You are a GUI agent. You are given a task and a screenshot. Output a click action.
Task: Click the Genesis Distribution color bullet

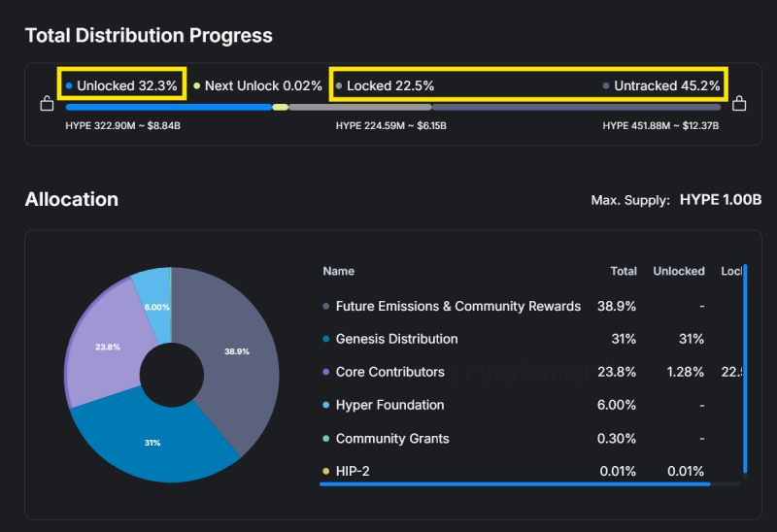click(326, 340)
